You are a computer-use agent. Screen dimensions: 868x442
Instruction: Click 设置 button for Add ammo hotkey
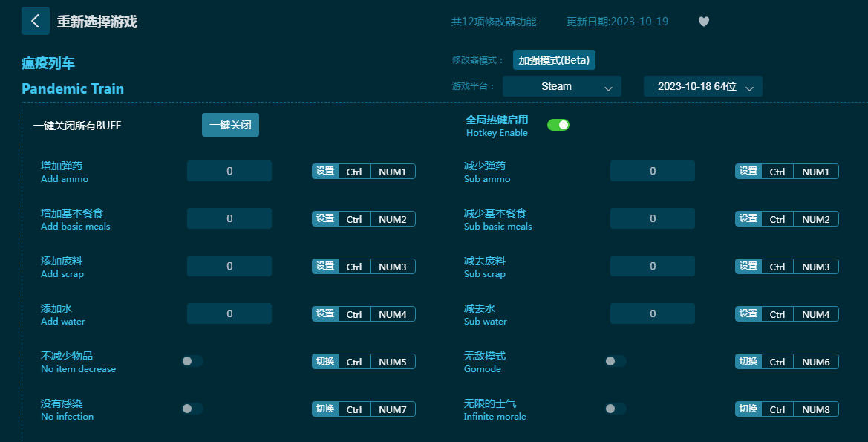pyautogui.click(x=325, y=172)
